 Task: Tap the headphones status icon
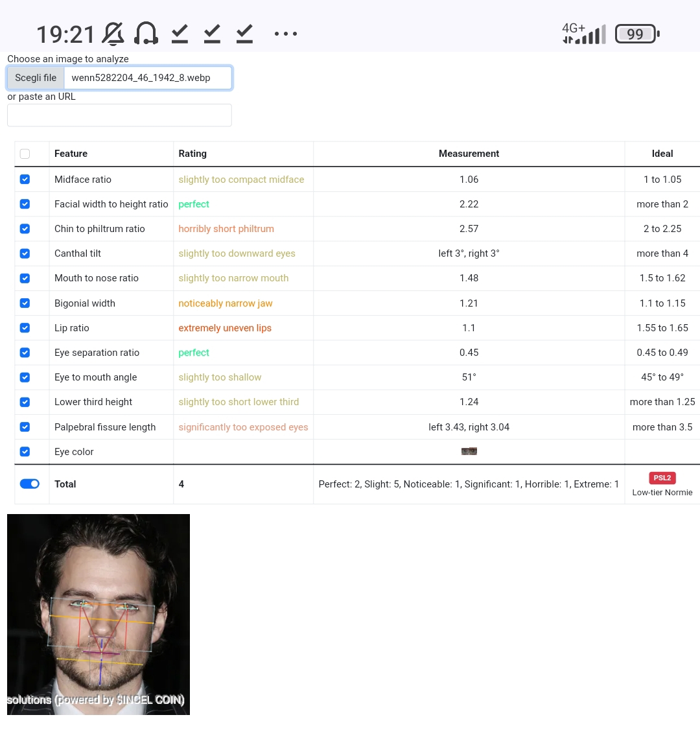point(146,34)
